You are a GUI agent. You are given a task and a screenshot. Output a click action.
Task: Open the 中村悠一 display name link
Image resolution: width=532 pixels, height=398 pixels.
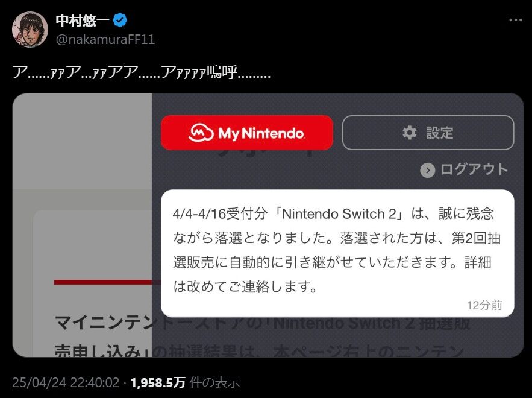[83, 21]
